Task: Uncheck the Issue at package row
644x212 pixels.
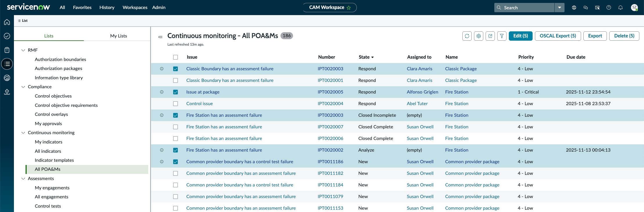Action: pos(176,92)
